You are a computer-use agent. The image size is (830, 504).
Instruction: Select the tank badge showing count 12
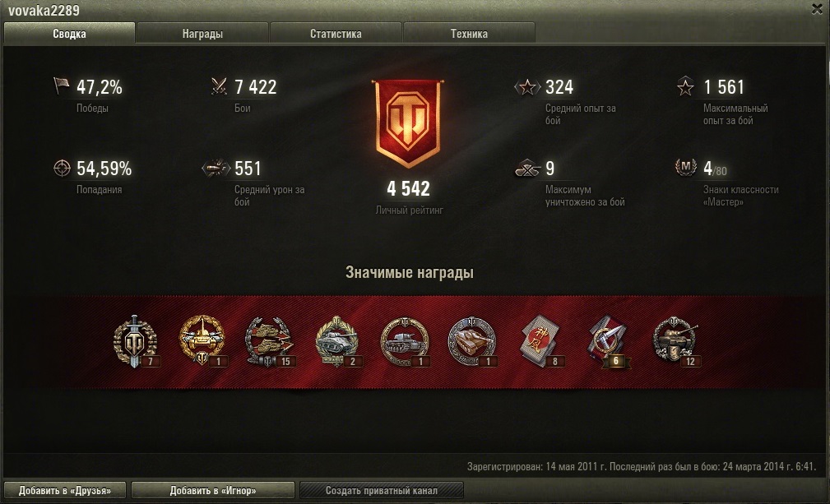[676, 342]
